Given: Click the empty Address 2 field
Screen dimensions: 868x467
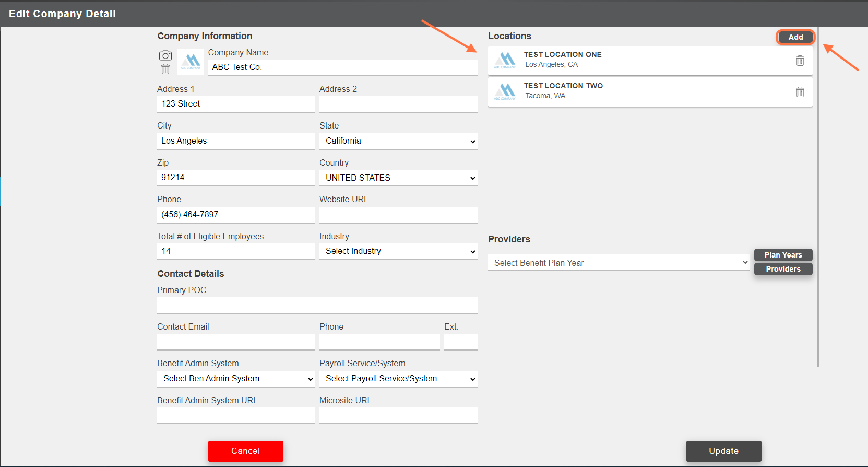Looking at the screenshot, I should [398, 104].
